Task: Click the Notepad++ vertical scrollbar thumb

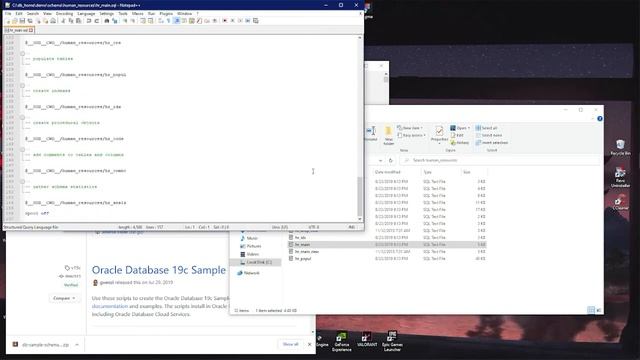Action: pyautogui.click(x=360, y=197)
